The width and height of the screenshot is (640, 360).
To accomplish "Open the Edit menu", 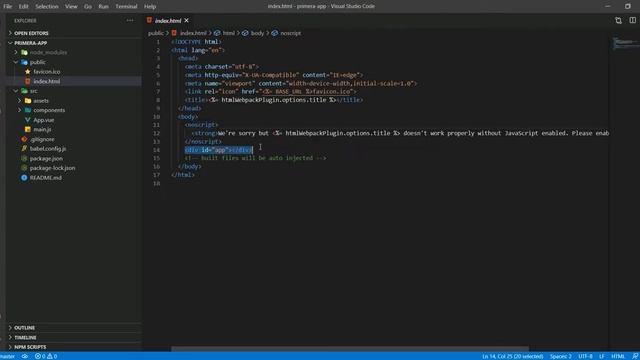I will click(23, 7).
